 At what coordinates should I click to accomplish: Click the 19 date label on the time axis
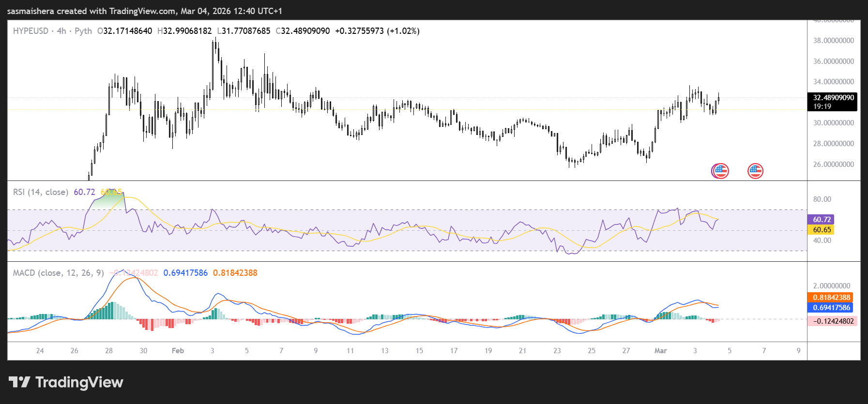click(488, 351)
